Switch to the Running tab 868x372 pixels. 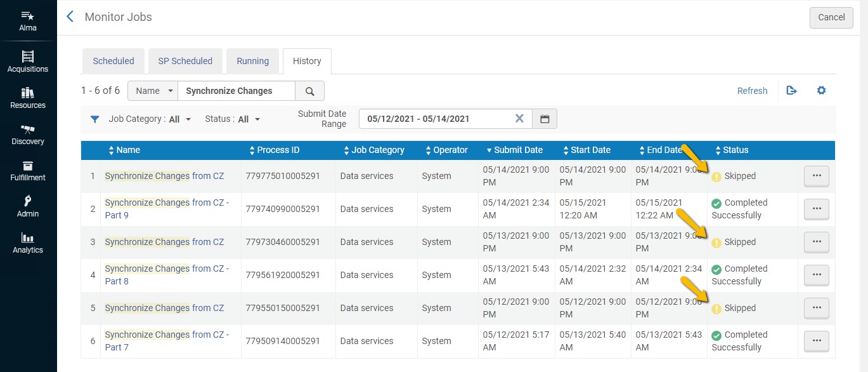(252, 61)
